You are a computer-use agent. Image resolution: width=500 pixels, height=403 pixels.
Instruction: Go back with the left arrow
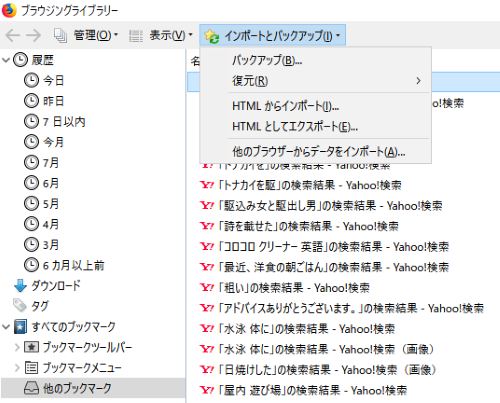13,35
